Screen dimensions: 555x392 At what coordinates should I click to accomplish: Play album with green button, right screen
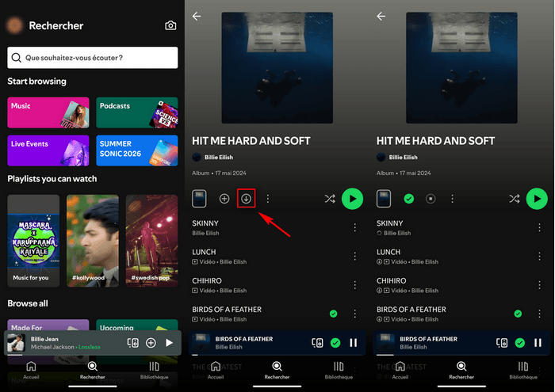click(537, 199)
